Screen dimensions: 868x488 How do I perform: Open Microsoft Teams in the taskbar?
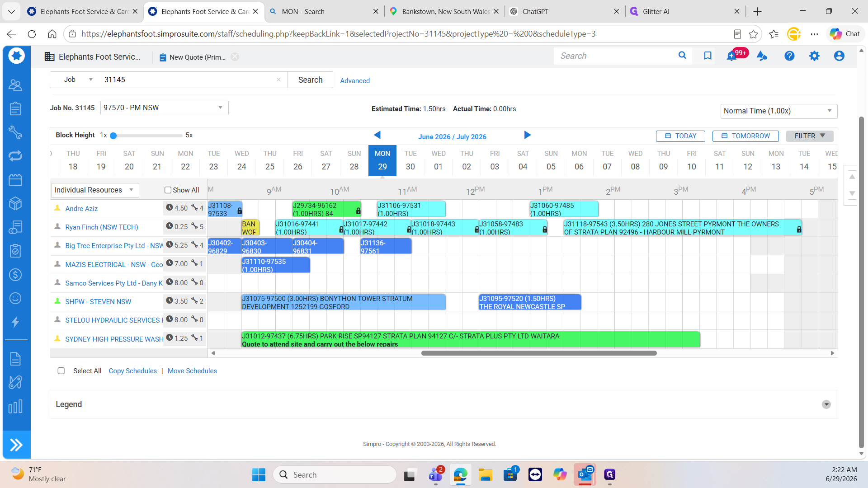[x=435, y=474]
